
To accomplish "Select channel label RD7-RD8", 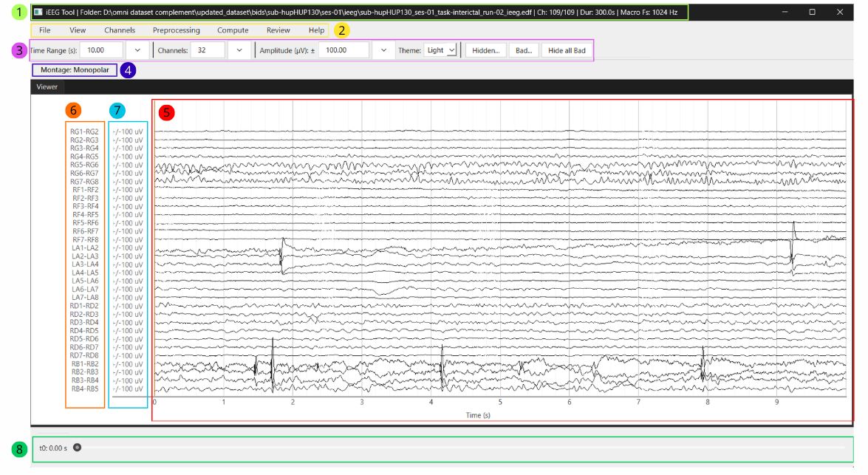I will pos(84,356).
